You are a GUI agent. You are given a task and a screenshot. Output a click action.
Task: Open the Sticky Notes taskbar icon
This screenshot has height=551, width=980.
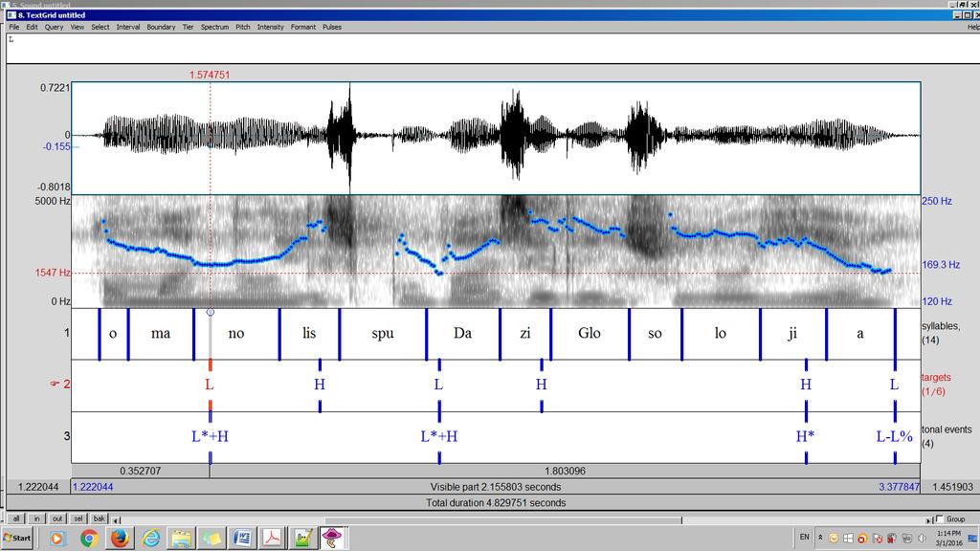point(212,538)
